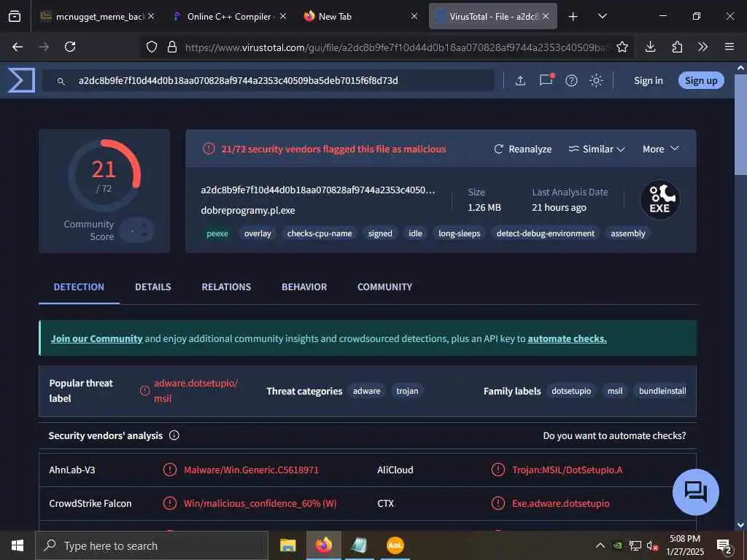Click the Malware/Win.Generic.C5618971 detection text

tap(251, 470)
